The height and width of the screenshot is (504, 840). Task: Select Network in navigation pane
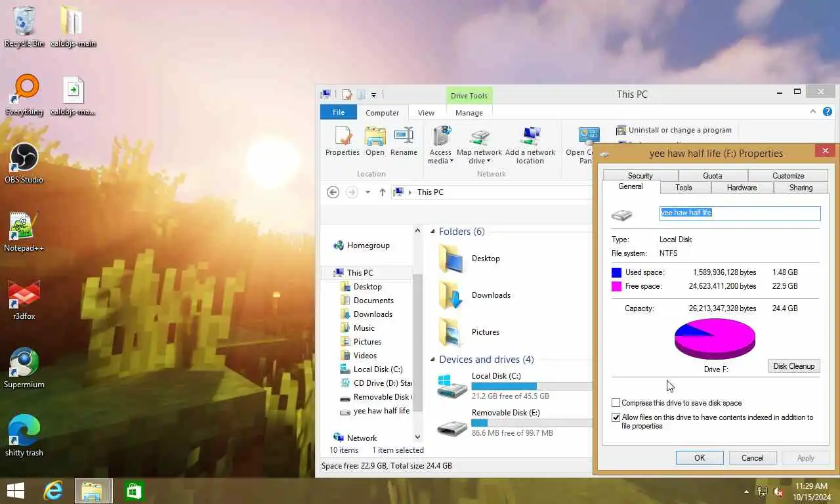point(362,438)
